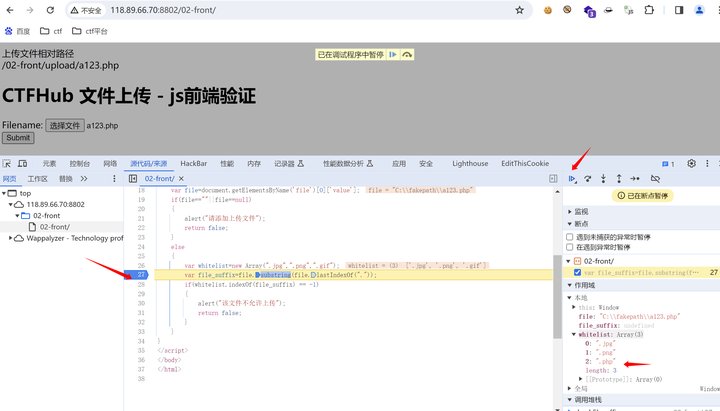The image size is (720, 411).
Task: Step out of current function
Action: [619, 179]
